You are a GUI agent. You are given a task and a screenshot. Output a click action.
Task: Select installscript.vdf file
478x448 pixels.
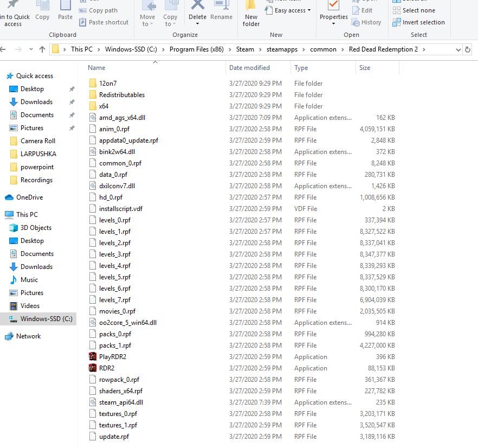pos(120,209)
